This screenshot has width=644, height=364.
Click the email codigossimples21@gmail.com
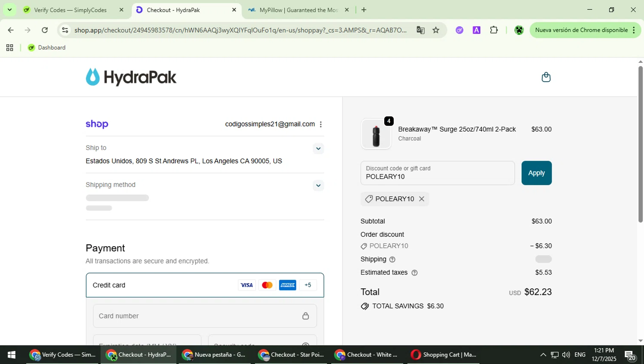click(x=270, y=124)
